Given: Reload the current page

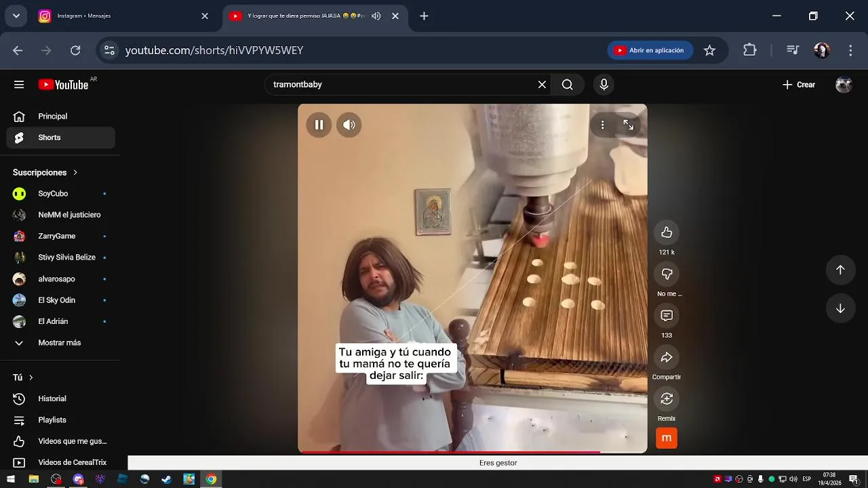Looking at the screenshot, I should [x=75, y=50].
